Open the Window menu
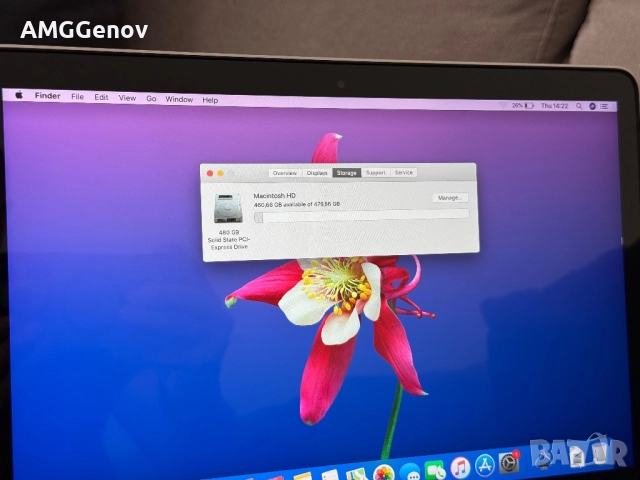Viewport: 640px width, 480px height. 179,99
